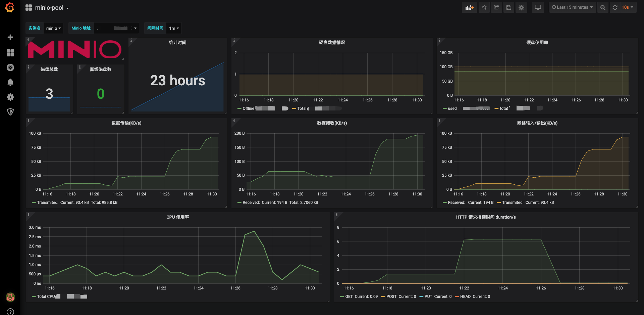Show info icon of CPU 使用率 panel
This screenshot has width=644, height=315.
(28, 215)
